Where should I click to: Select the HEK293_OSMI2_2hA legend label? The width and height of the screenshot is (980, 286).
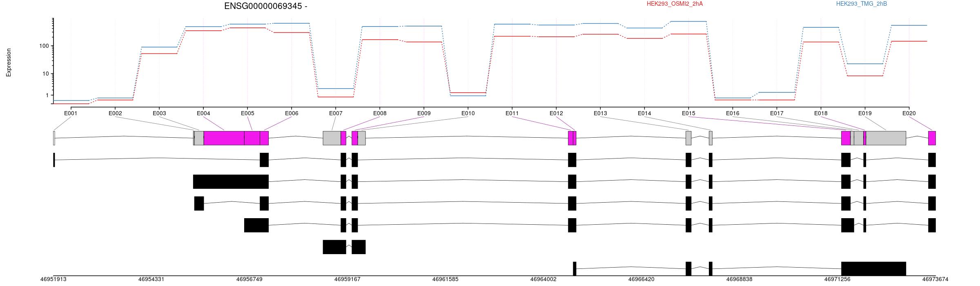coord(675,4)
